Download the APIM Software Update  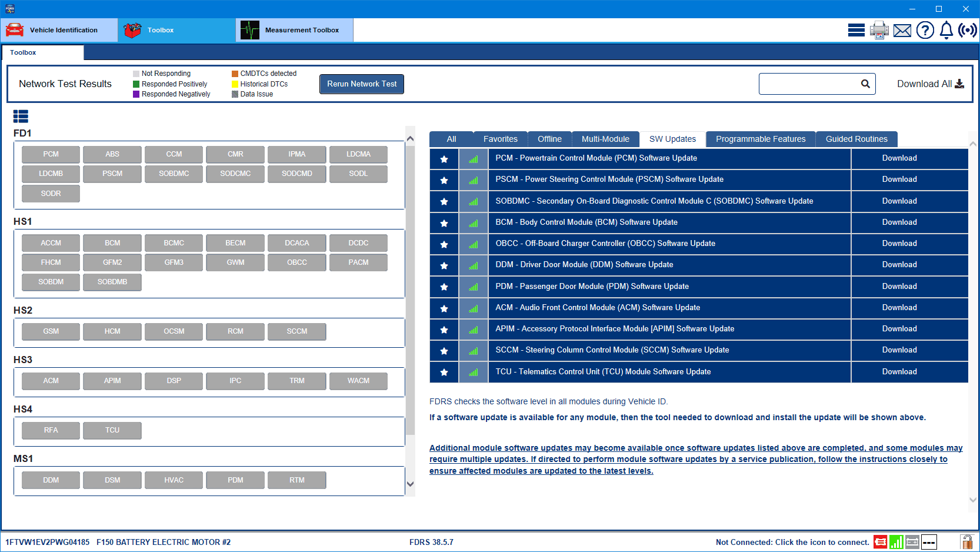pyautogui.click(x=899, y=329)
